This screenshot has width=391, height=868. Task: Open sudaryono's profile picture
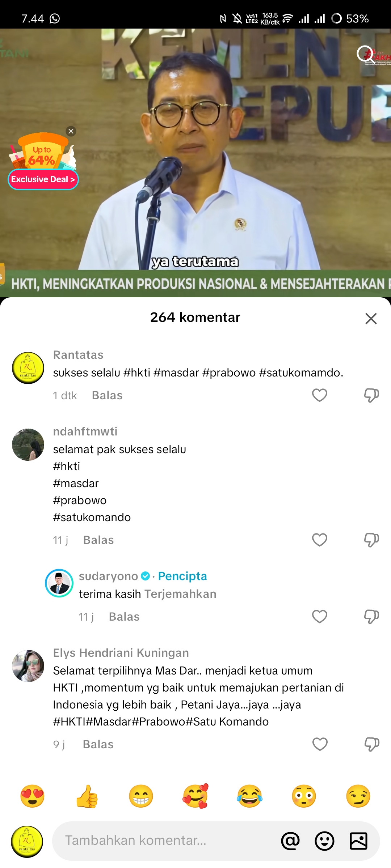click(59, 583)
